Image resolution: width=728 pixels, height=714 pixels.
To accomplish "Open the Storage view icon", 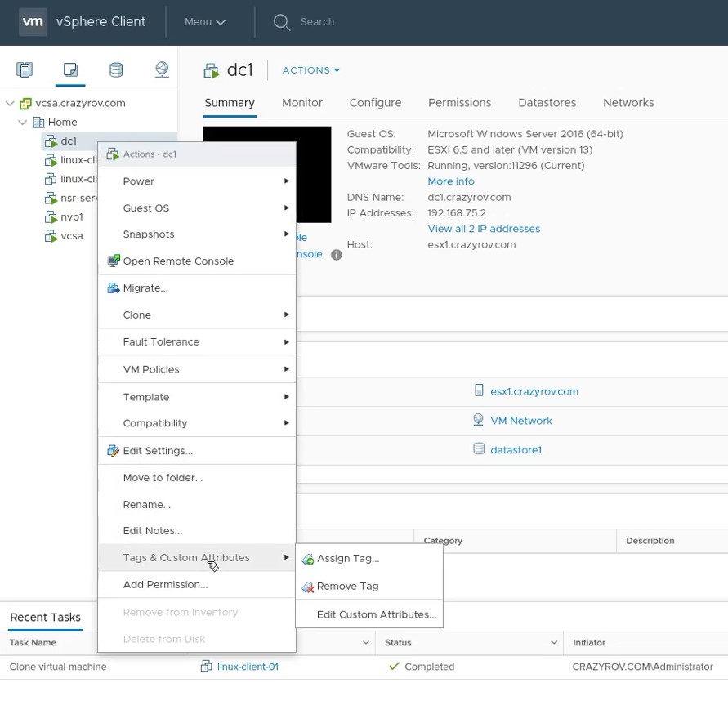I will (x=115, y=69).
